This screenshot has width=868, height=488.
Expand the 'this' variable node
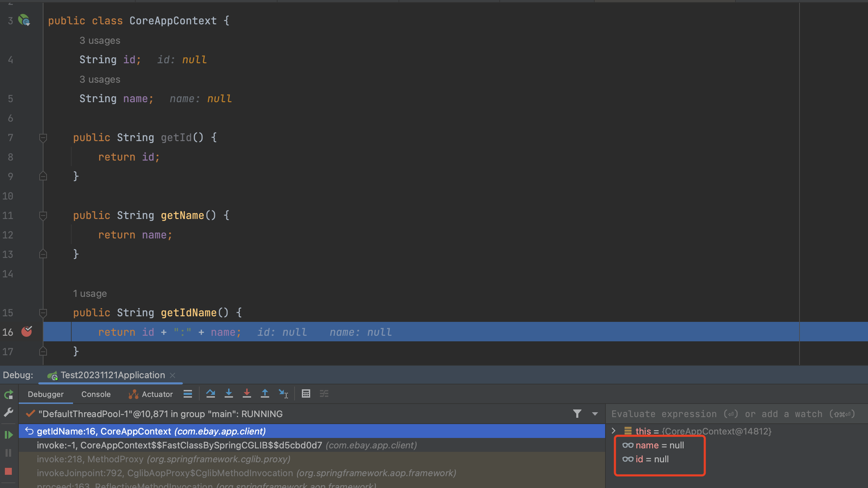tap(614, 431)
